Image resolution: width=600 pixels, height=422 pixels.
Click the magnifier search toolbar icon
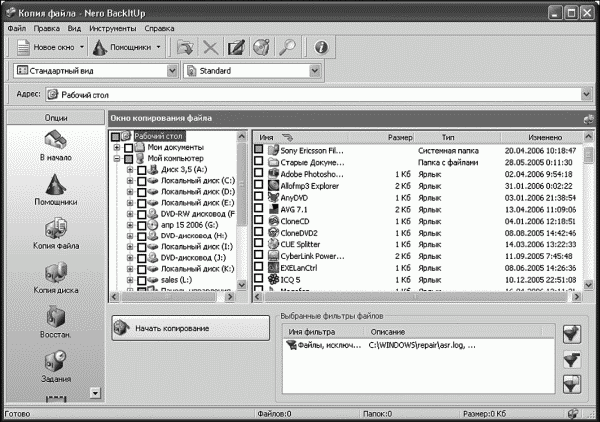click(x=286, y=47)
